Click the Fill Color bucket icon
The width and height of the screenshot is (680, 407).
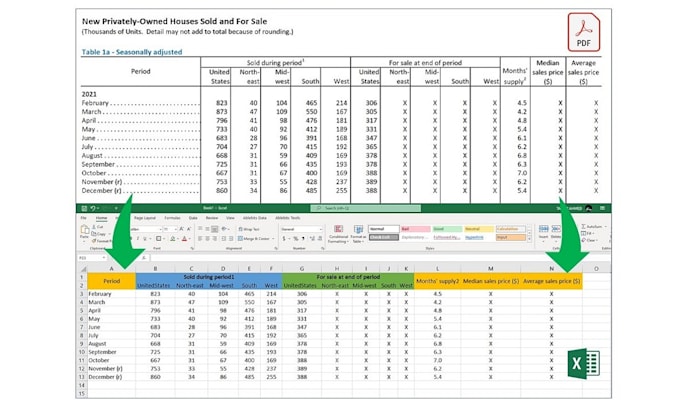pyautogui.click(x=173, y=239)
